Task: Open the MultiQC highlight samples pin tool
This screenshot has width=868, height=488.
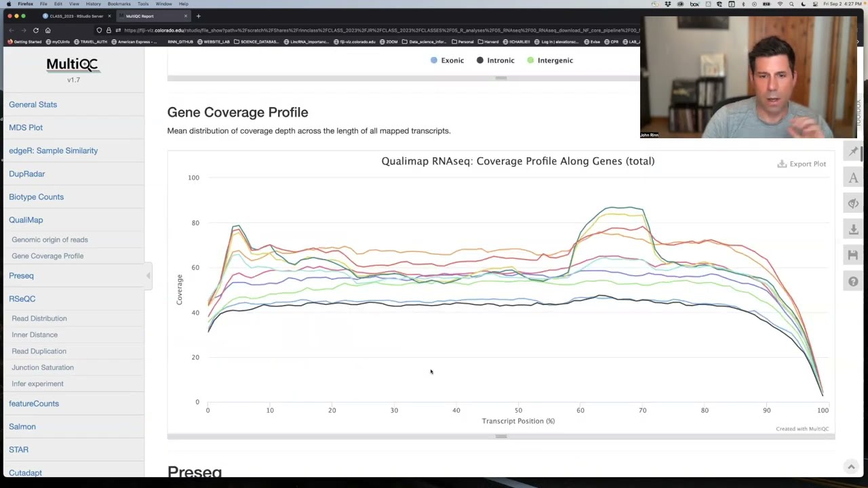Action: pyautogui.click(x=853, y=152)
